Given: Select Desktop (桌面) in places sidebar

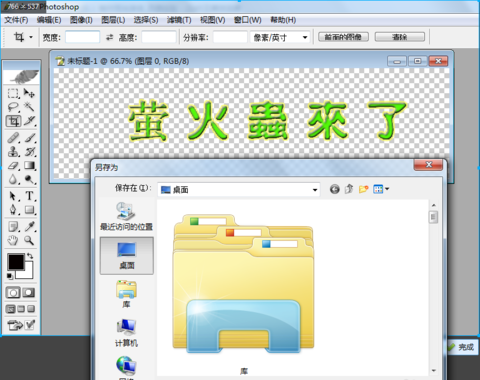Looking at the screenshot, I should point(127,256).
